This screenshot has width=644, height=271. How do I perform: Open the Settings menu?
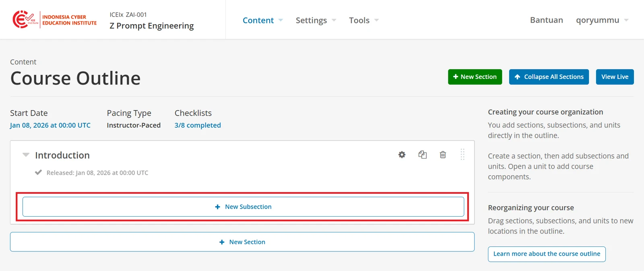(x=316, y=20)
